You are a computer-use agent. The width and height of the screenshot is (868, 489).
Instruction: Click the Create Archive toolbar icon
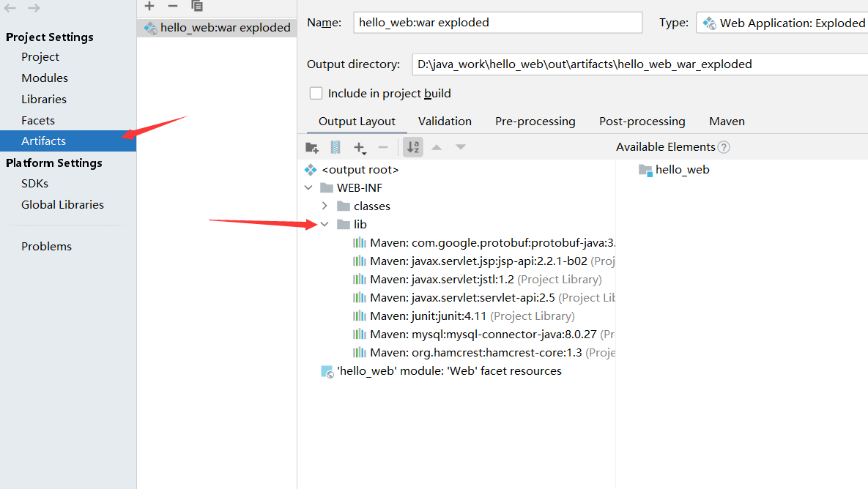(335, 147)
